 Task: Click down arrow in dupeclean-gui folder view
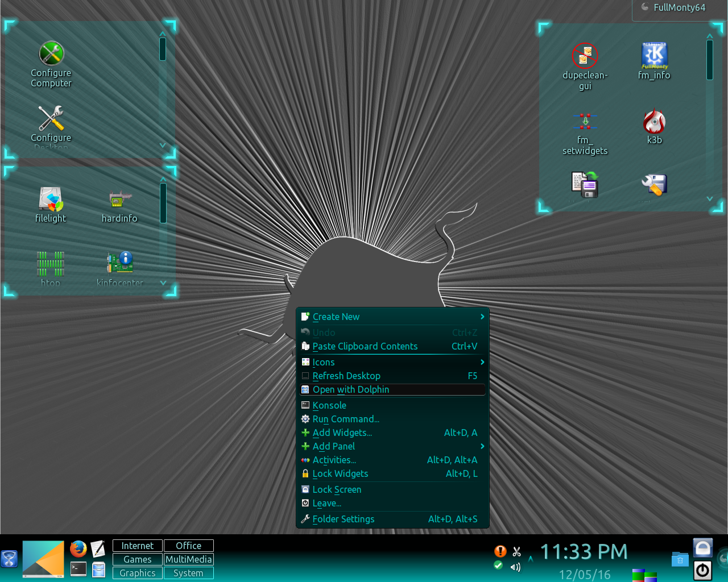tap(710, 199)
